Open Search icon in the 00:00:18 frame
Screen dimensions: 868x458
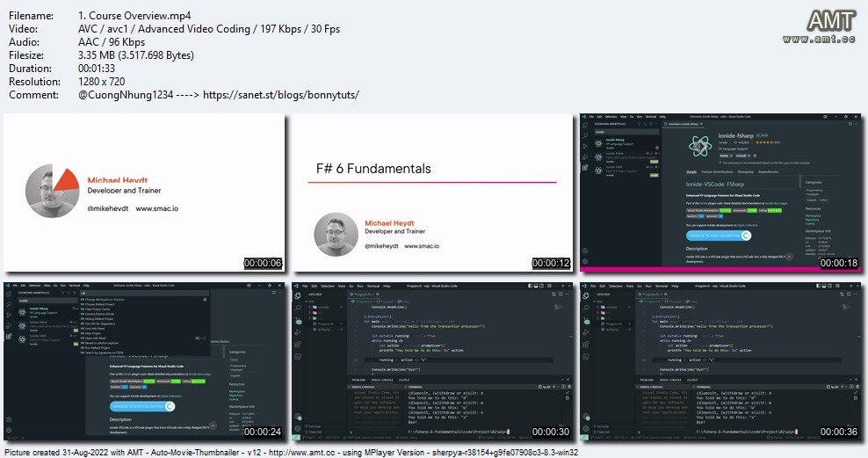(585, 135)
